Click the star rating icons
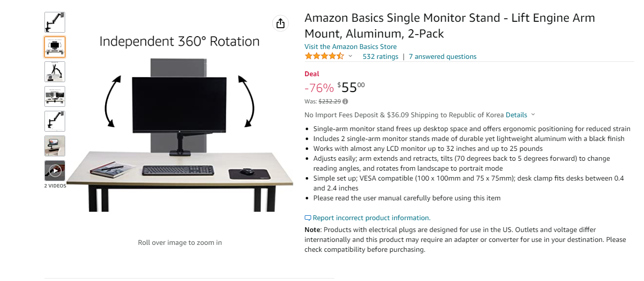644x281 pixels. tap(324, 56)
